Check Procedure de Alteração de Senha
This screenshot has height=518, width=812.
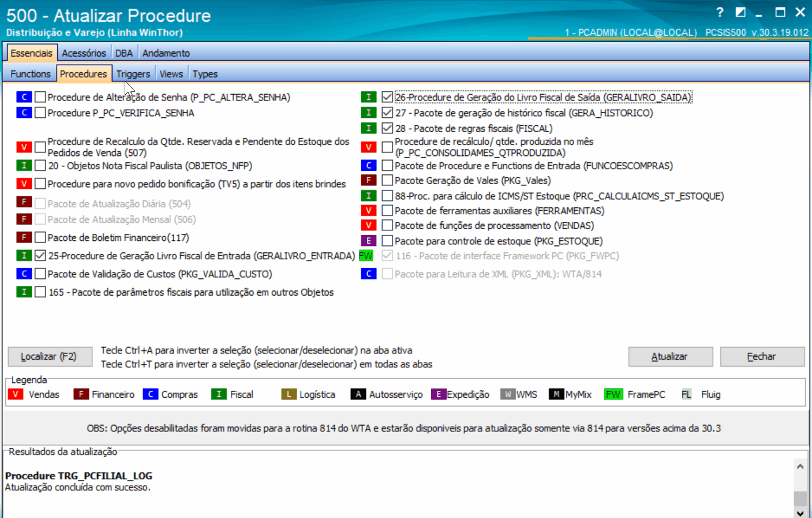(40, 97)
